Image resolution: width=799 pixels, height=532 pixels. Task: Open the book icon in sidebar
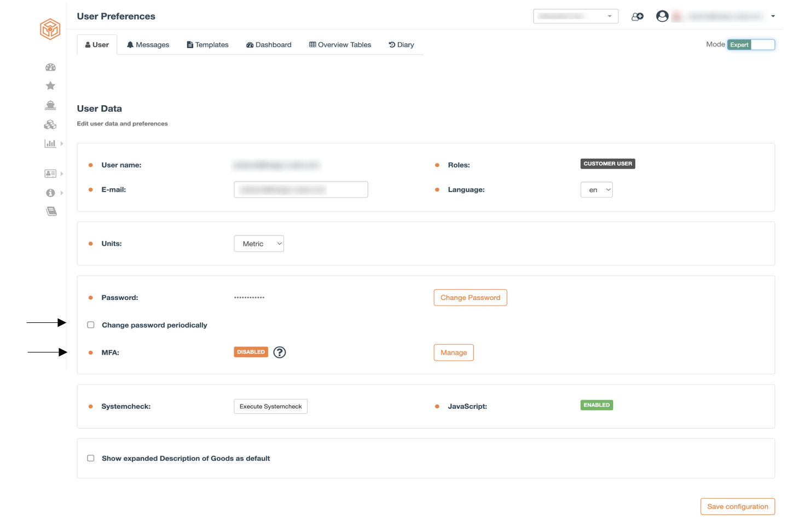(51, 211)
